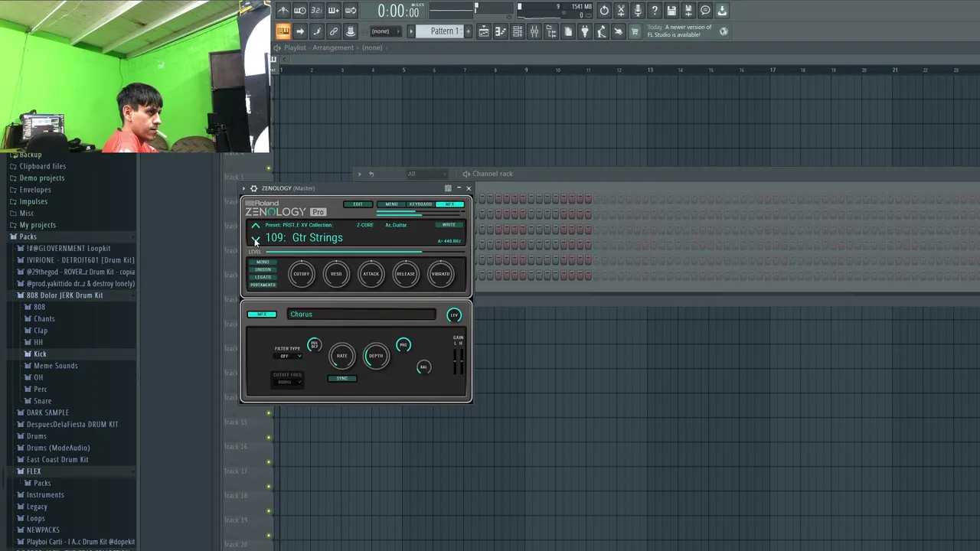Select the previous preset with the up chevron
This screenshot has width=980, height=551.
(256, 227)
